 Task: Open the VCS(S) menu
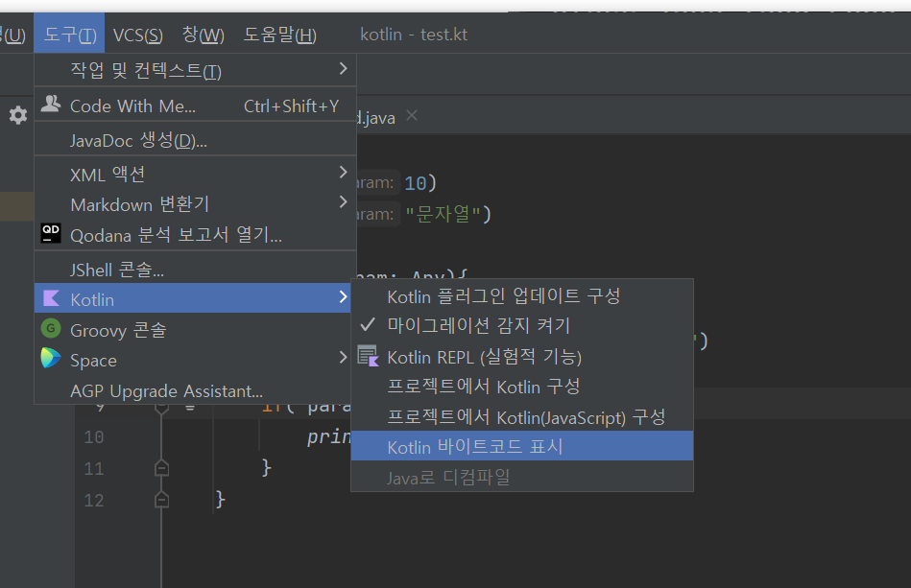tap(137, 35)
